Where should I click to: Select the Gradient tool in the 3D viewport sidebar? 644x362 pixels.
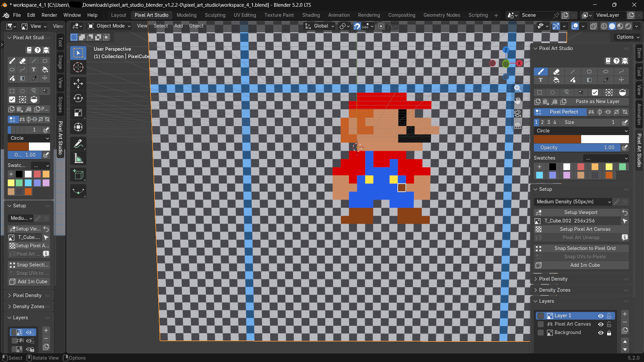tap(589, 80)
